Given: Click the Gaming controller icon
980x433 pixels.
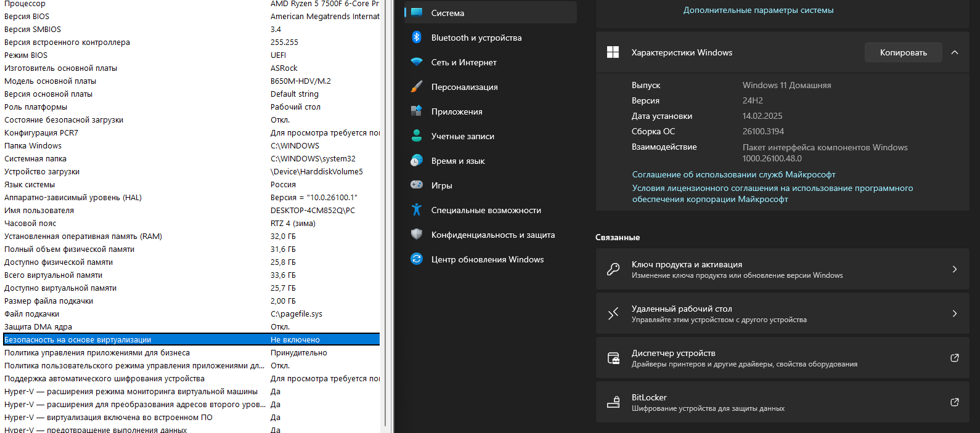Looking at the screenshot, I should [417, 185].
